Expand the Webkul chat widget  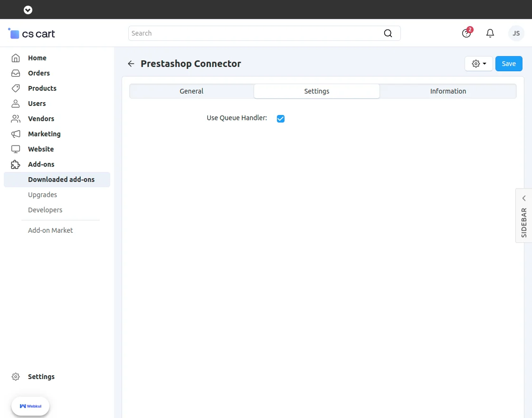pos(30,406)
